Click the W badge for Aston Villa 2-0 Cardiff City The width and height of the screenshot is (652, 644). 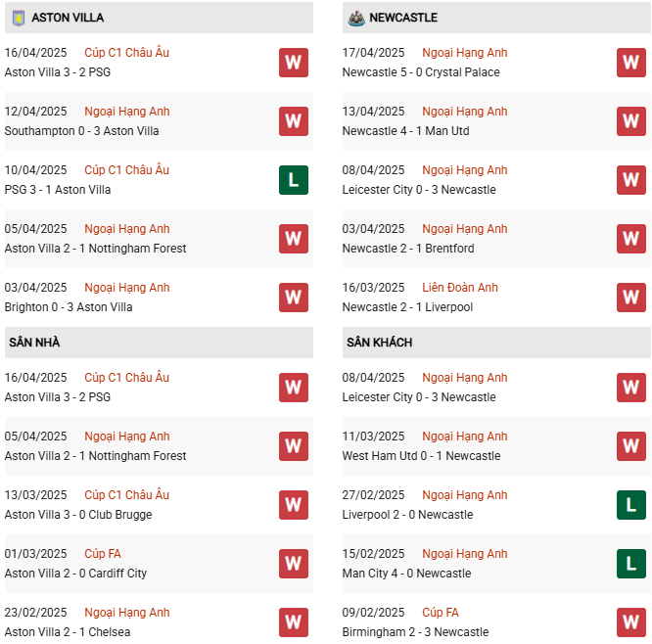294,564
